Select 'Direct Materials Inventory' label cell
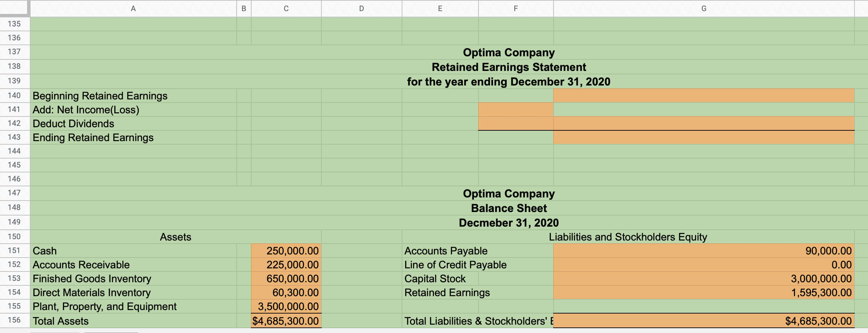 pos(133,292)
